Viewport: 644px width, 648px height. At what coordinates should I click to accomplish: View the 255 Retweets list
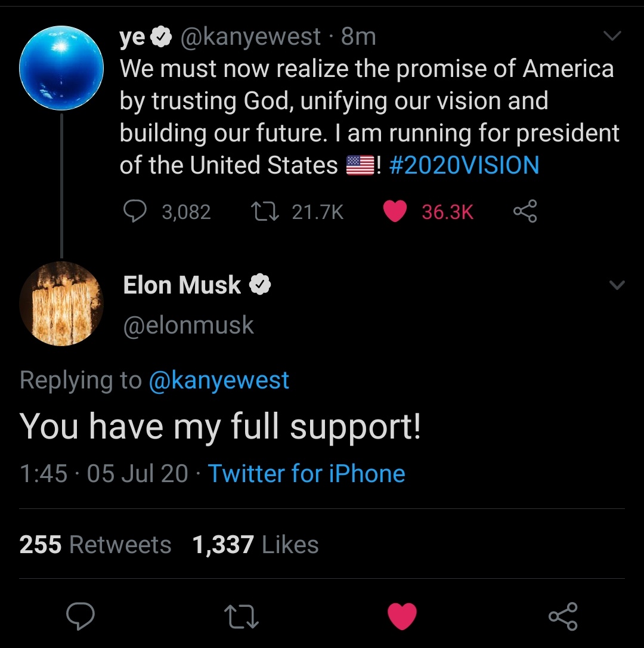tap(95, 544)
